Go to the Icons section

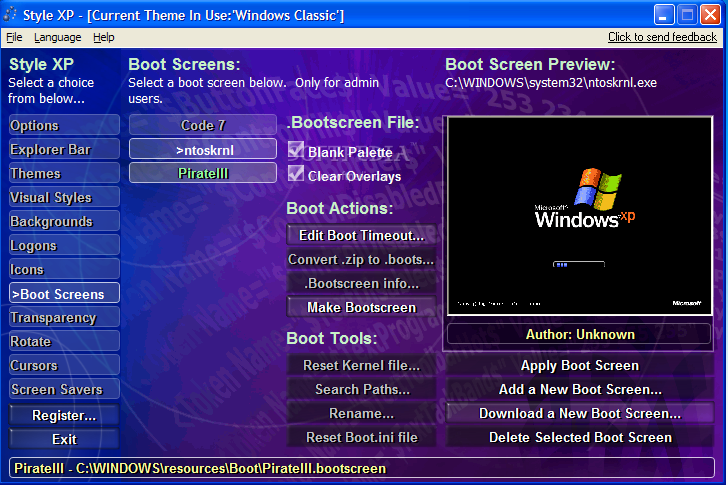pos(64,269)
